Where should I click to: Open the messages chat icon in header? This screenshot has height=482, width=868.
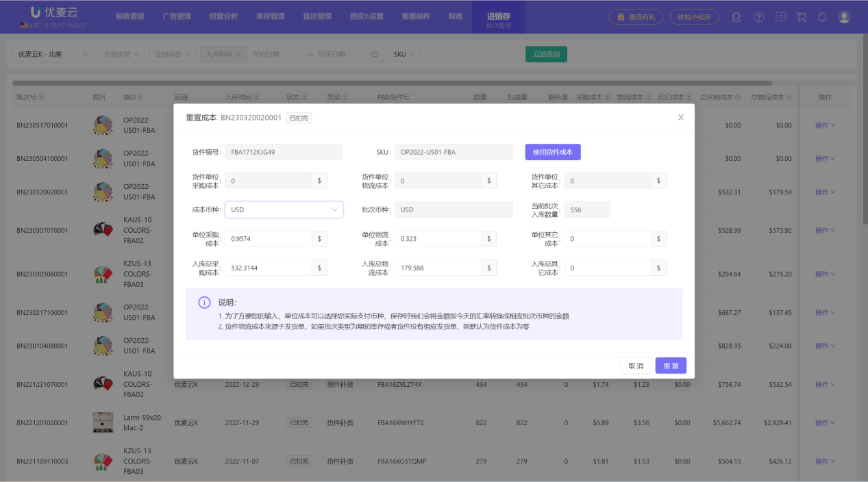(x=780, y=17)
